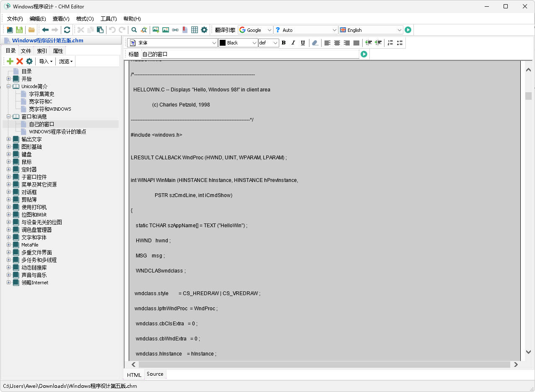This screenshot has height=392, width=535.
Task: Open the 格式(O) menu
Action: pos(85,18)
